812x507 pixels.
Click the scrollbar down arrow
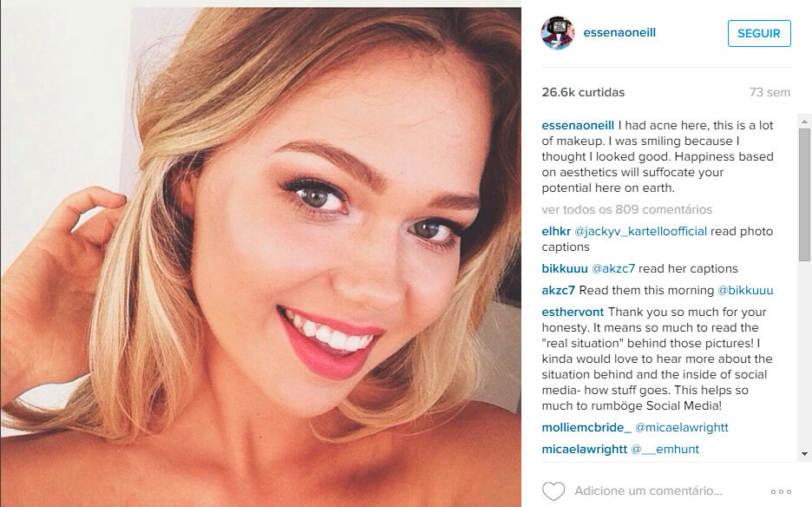[804, 453]
